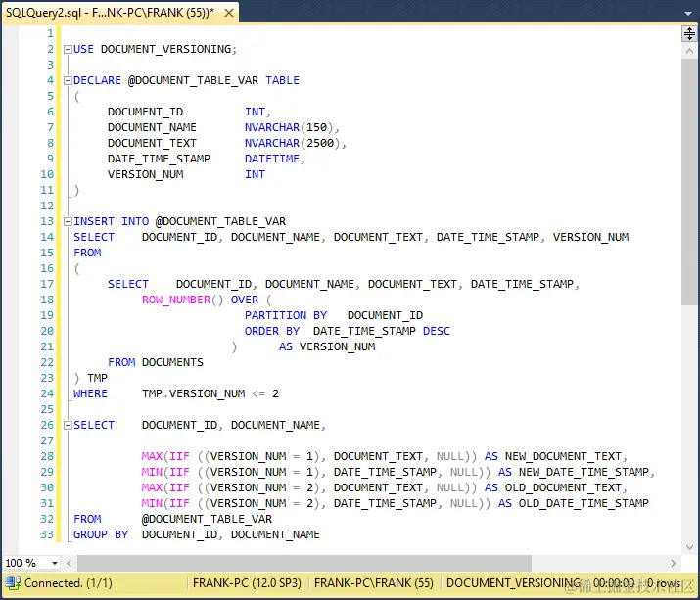Click the USE keyword on line 2

click(x=83, y=49)
